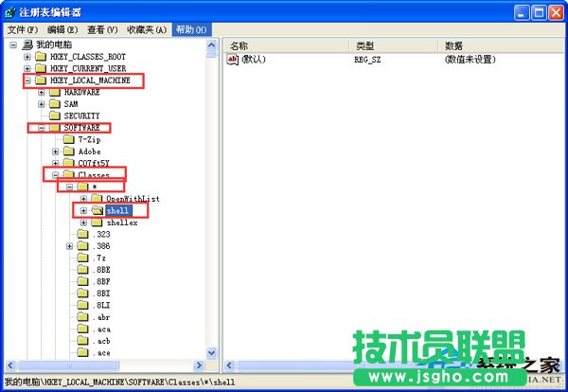Open the 收藏夹(A) menu
This screenshot has width=568, height=392.
coord(147,29)
